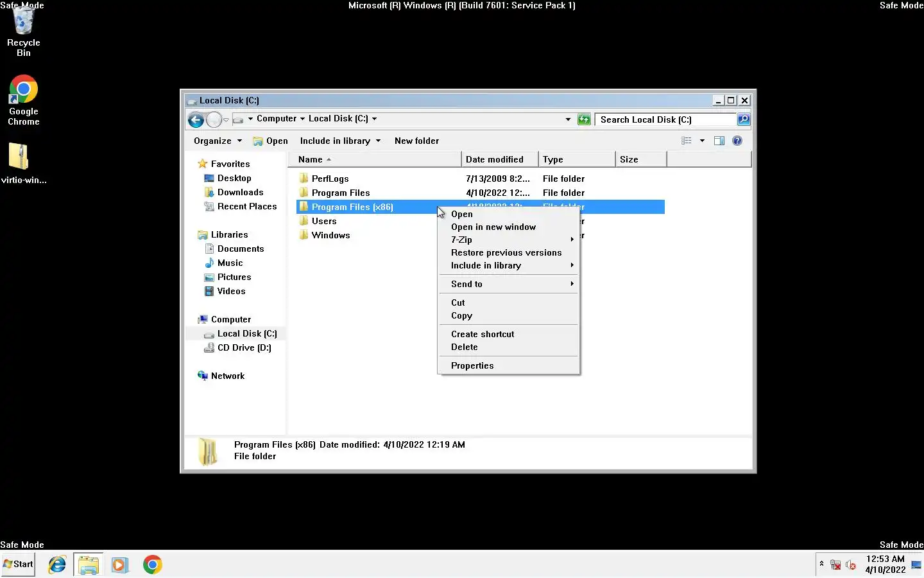Click the Show desktop button in the tray
This screenshot has width=924, height=578.
[916, 565]
